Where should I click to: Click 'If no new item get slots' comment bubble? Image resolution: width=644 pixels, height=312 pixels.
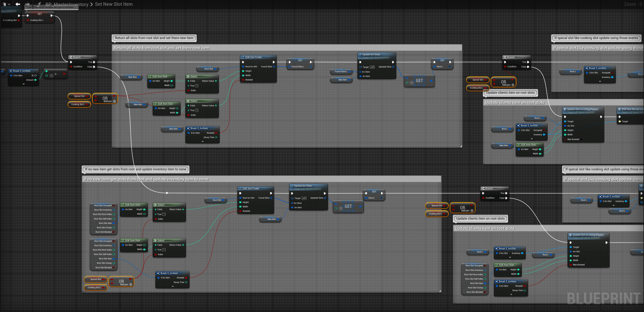(136, 169)
